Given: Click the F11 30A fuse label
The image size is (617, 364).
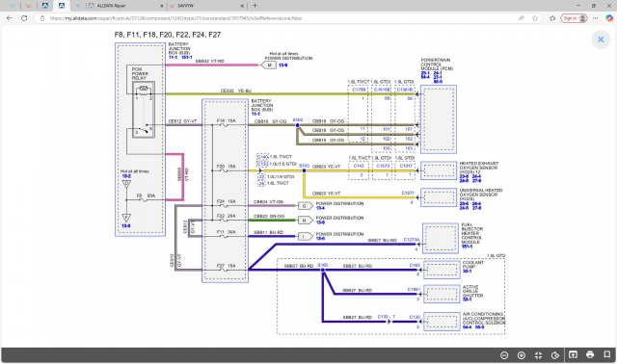Looking at the screenshot, I should click(227, 232).
